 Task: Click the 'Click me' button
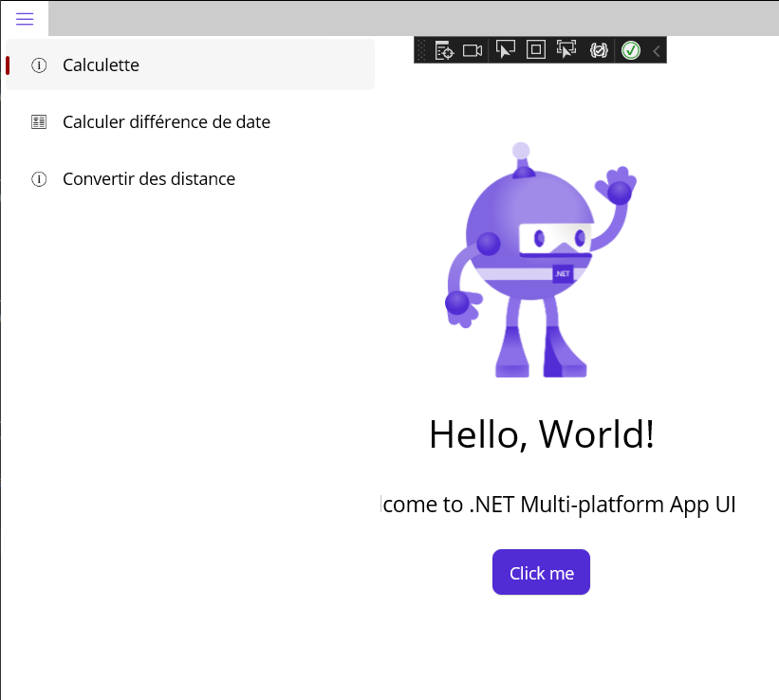pos(541,572)
